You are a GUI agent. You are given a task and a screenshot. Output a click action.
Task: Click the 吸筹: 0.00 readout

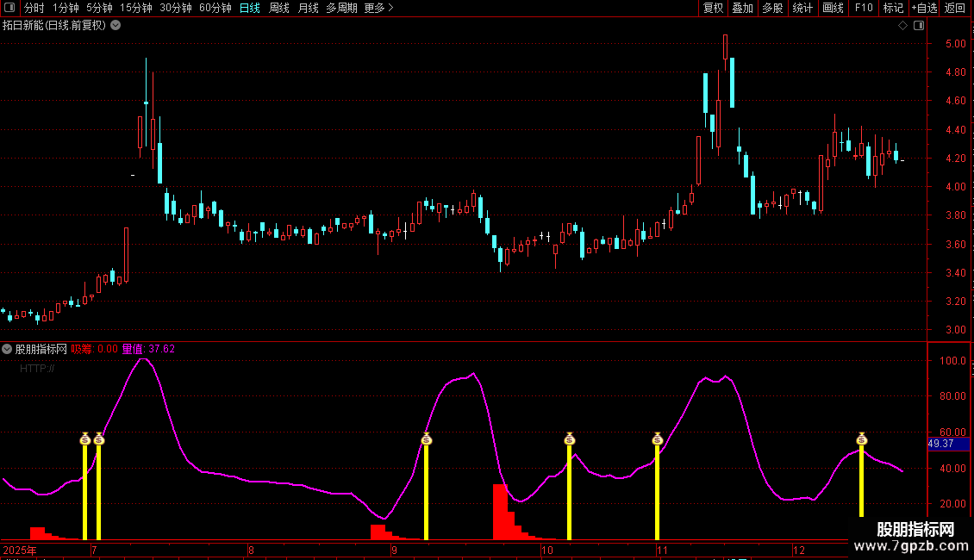click(x=95, y=349)
